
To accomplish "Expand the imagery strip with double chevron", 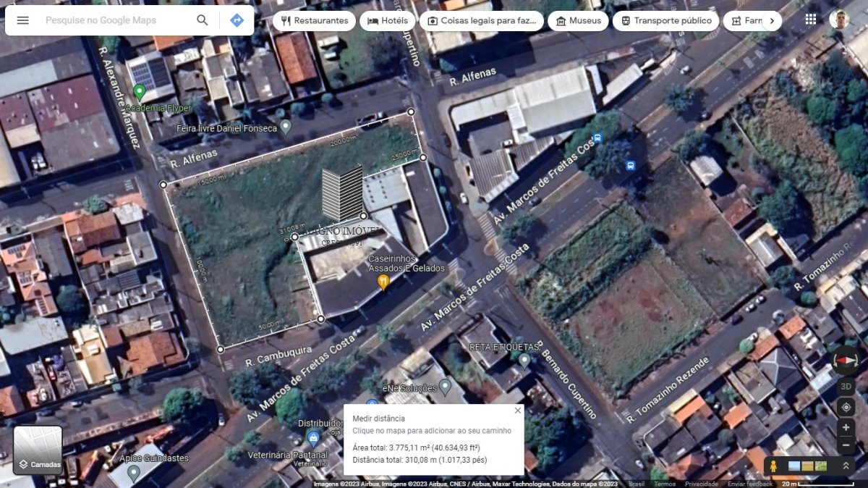I will pyautogui.click(x=846, y=466).
